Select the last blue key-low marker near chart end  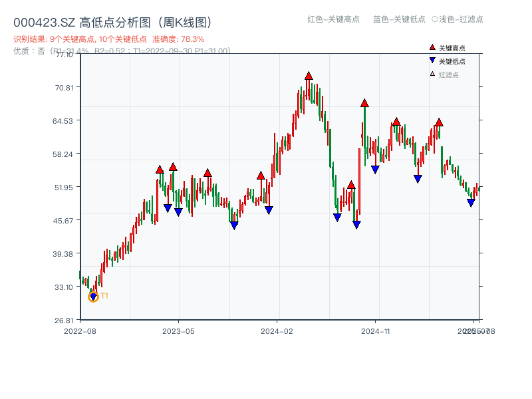click(471, 203)
